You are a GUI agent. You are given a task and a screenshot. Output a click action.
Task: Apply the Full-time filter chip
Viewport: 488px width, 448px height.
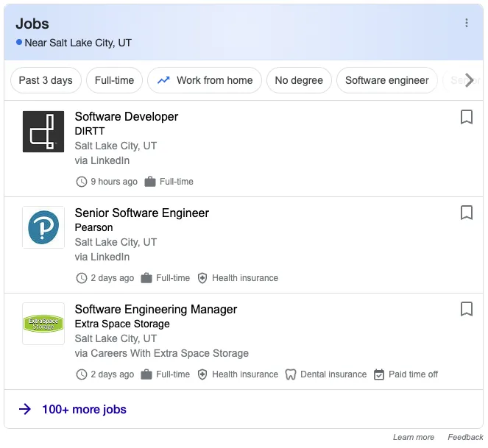pos(114,80)
